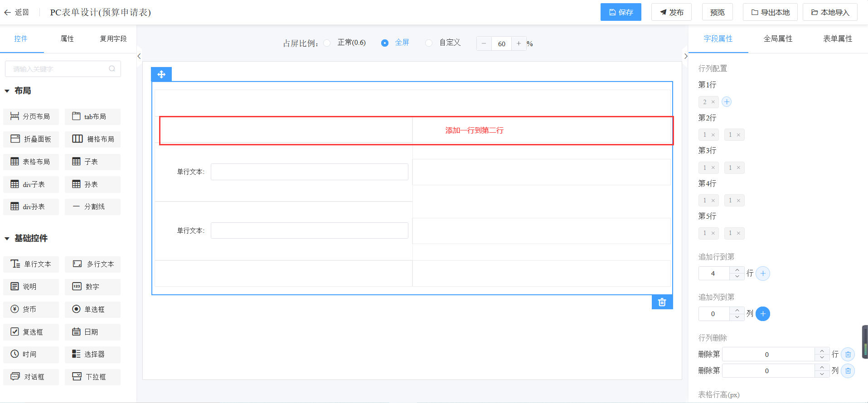
Task: Select 全屏 screen ratio
Action: pyautogui.click(x=385, y=43)
